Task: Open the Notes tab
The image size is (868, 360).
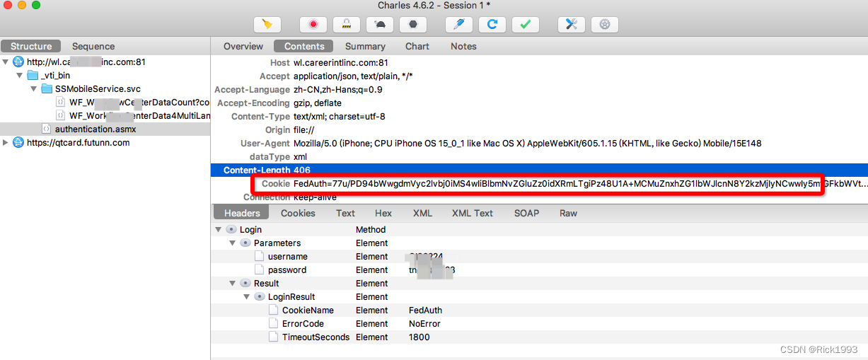Action: tap(463, 46)
